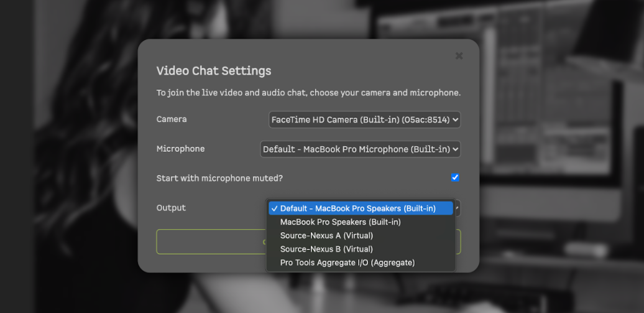Viewport: 644px width, 313px height.
Task: Pick Source-Nexus B (Virtual) from the list
Action: tap(326, 250)
